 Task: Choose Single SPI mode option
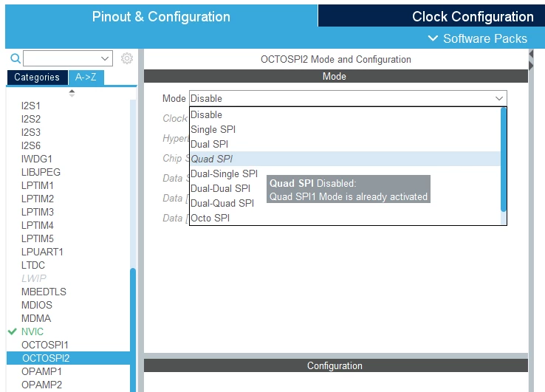345,129
